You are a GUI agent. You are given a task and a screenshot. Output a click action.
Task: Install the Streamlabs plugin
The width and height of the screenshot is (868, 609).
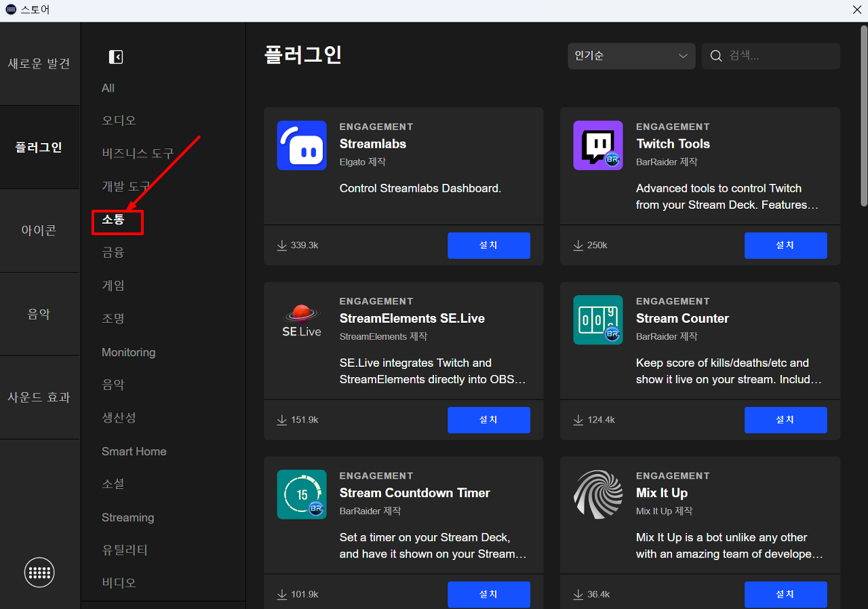click(x=489, y=245)
